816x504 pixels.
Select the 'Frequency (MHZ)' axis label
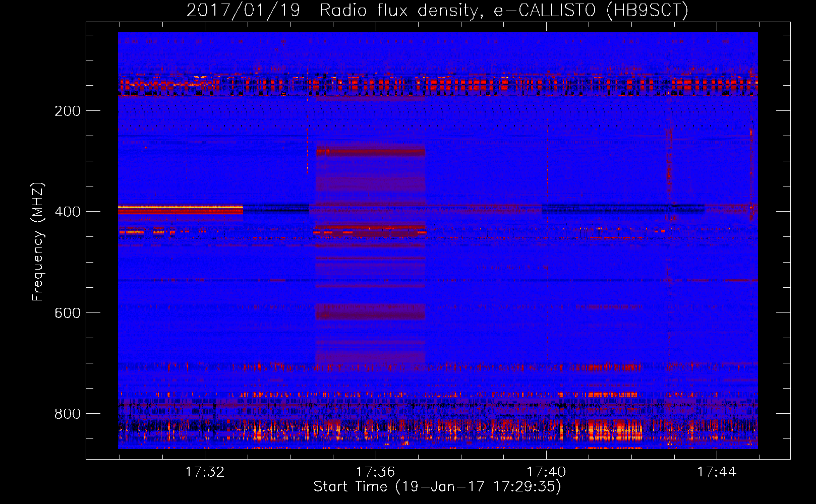click(38, 242)
